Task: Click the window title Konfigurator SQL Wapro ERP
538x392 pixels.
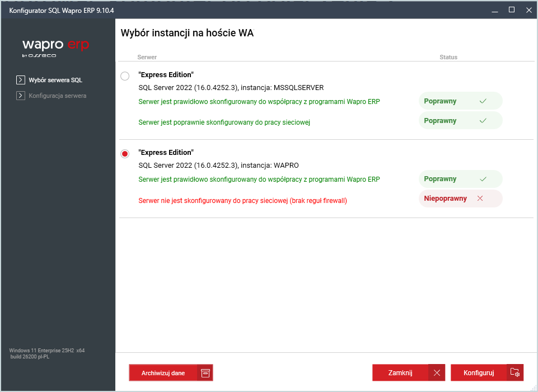Action: tap(62, 11)
